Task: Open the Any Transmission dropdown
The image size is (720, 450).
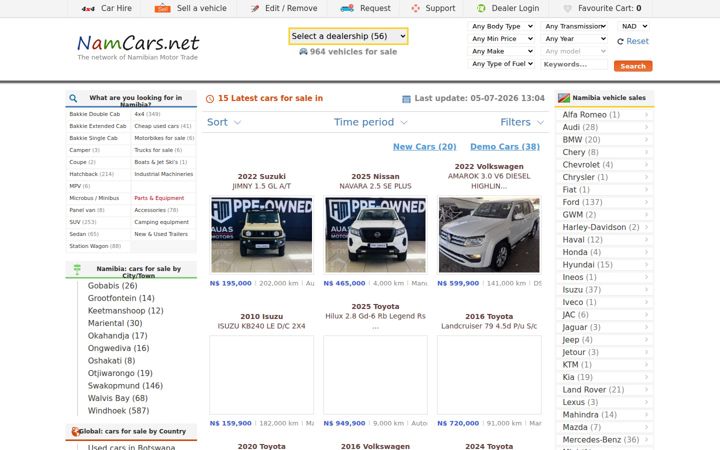Action: click(575, 27)
